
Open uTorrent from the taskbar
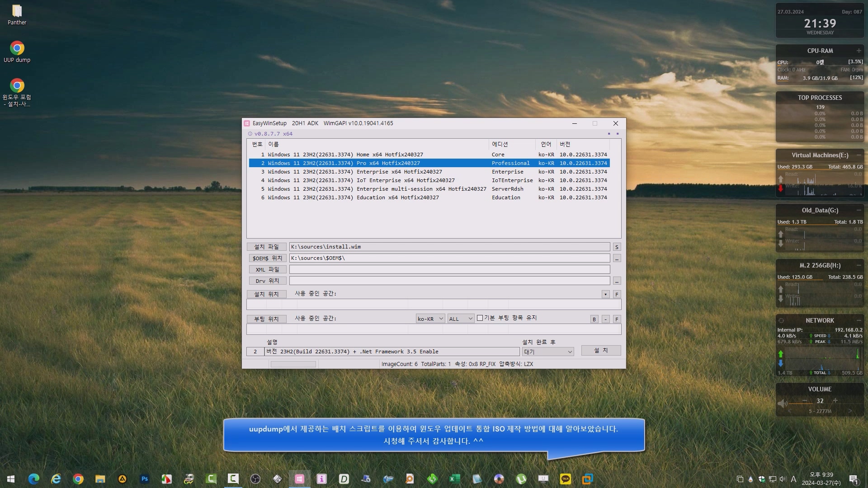click(521, 479)
